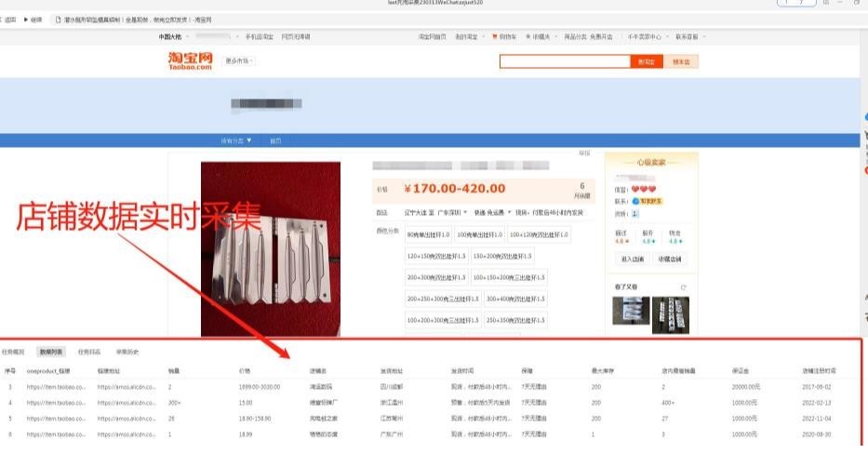Open the 更多市场 dropdown beside the logo
Image resolution: width=868 pixels, height=467 pixels.
click(239, 60)
